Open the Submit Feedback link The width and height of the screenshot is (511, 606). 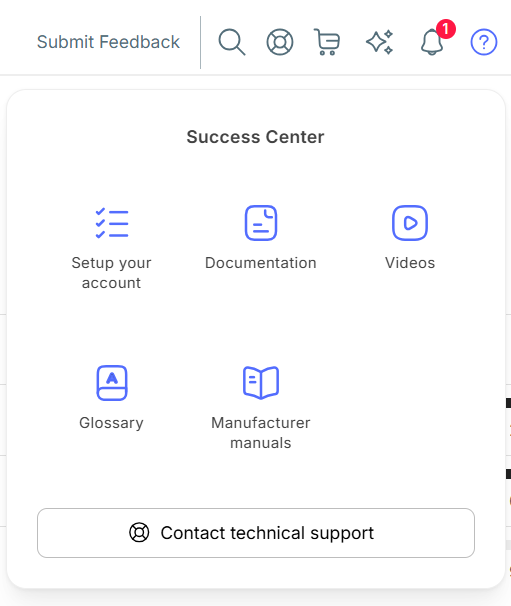click(108, 42)
